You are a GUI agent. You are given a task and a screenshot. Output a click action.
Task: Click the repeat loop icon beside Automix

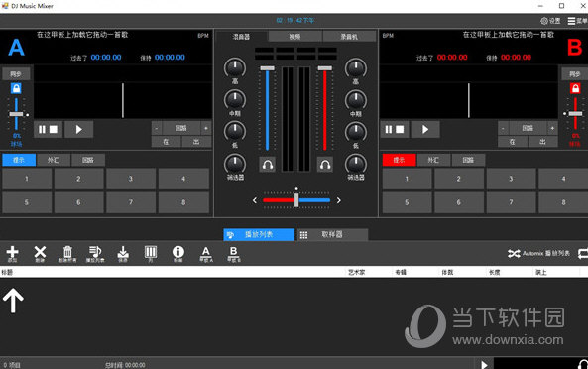[x=583, y=254]
